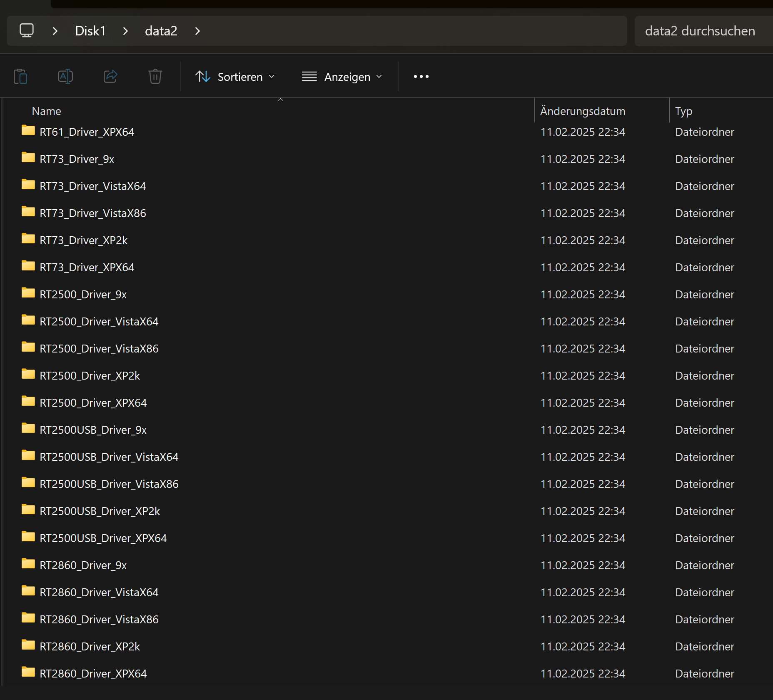Screen dimensions: 773x700
Task: Select the RT2500USB_Driver_9x folder icon
Action: point(28,428)
